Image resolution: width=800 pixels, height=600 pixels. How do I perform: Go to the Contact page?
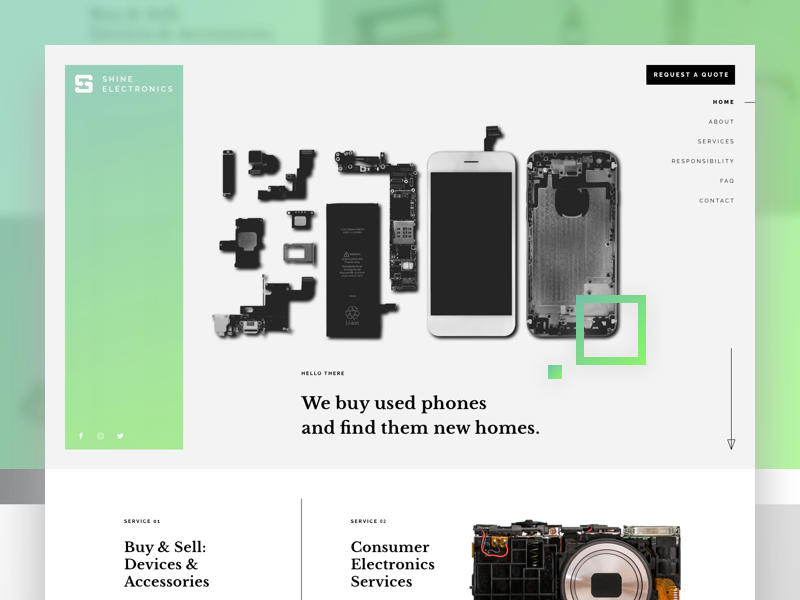point(716,201)
